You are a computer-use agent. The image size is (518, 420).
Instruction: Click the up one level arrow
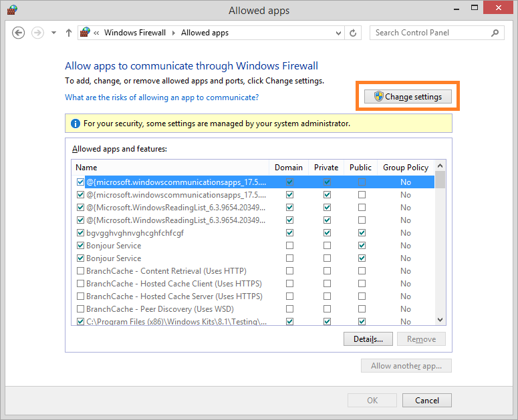point(68,33)
